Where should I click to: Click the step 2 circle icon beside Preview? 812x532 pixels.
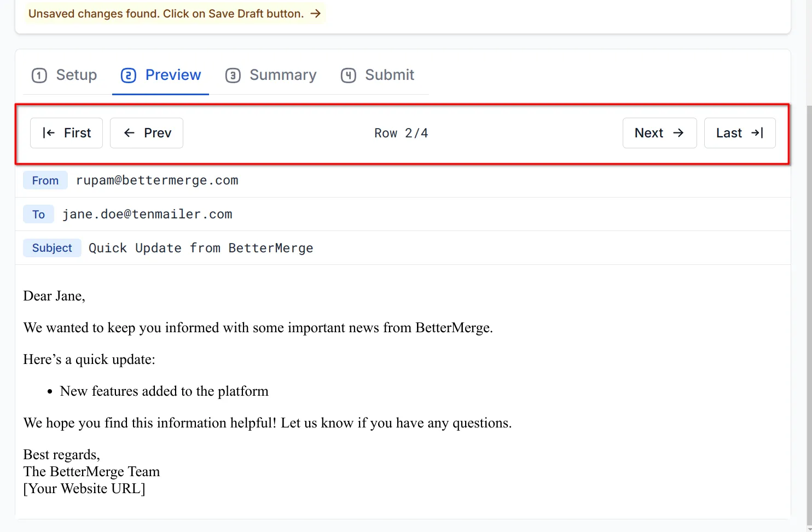[x=128, y=75]
